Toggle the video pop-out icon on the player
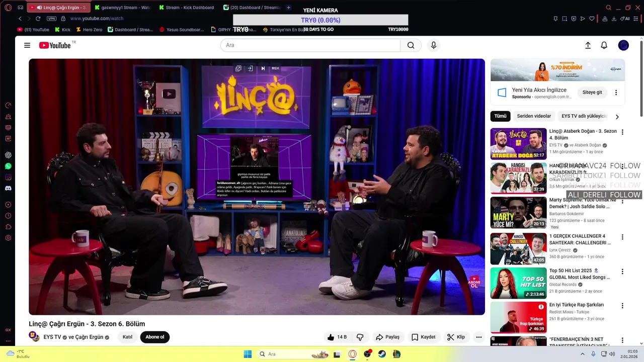The width and height of the screenshot is (644, 362). click(x=238, y=68)
